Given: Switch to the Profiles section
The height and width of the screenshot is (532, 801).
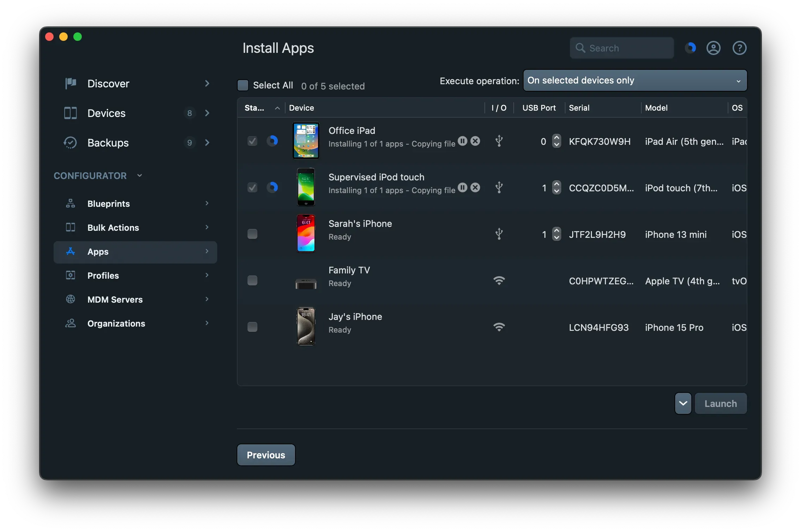Looking at the screenshot, I should tap(70, 276).
